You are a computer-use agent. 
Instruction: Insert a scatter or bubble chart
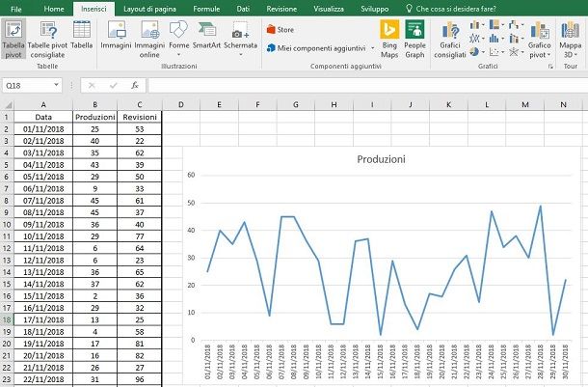[494, 51]
